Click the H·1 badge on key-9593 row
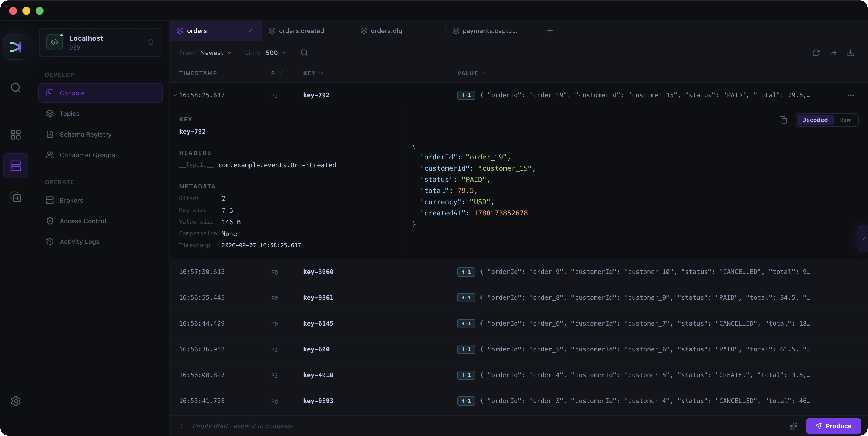868x436 pixels. [x=466, y=401]
